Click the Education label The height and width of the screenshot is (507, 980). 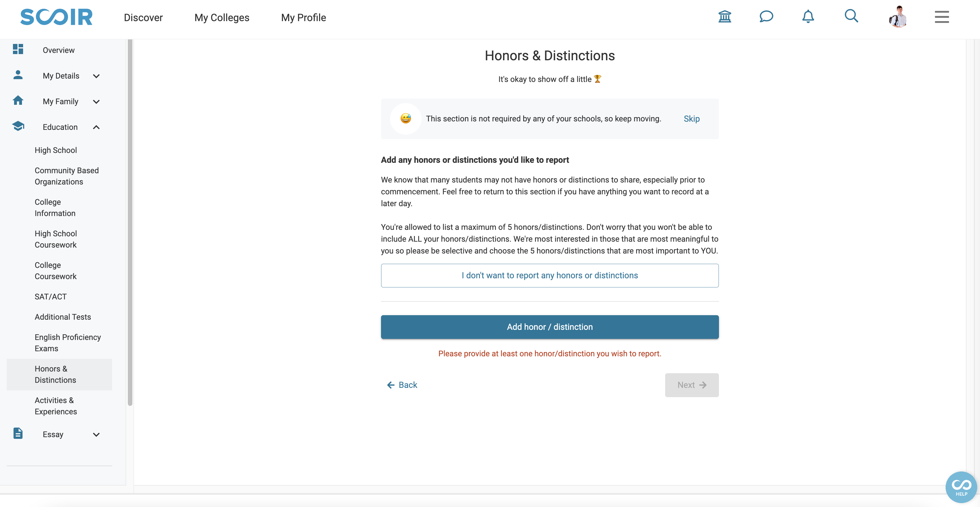pyautogui.click(x=60, y=127)
